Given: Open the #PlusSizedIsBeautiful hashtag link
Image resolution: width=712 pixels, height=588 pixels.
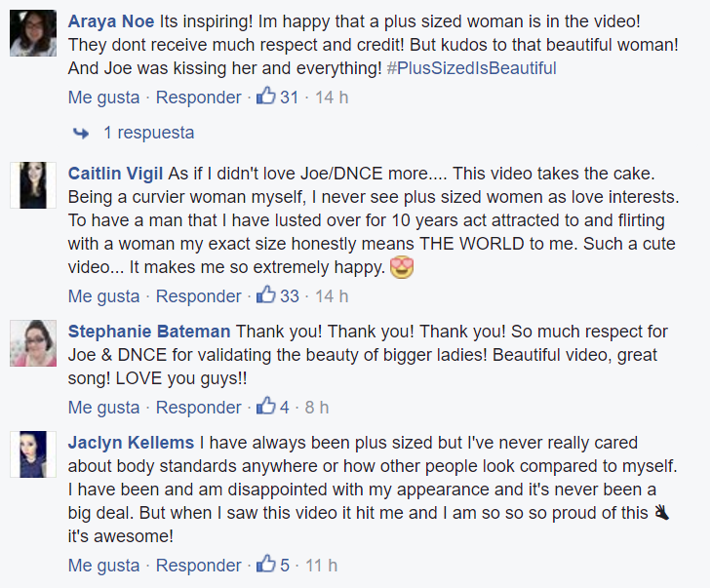Looking at the screenshot, I should [x=471, y=68].
